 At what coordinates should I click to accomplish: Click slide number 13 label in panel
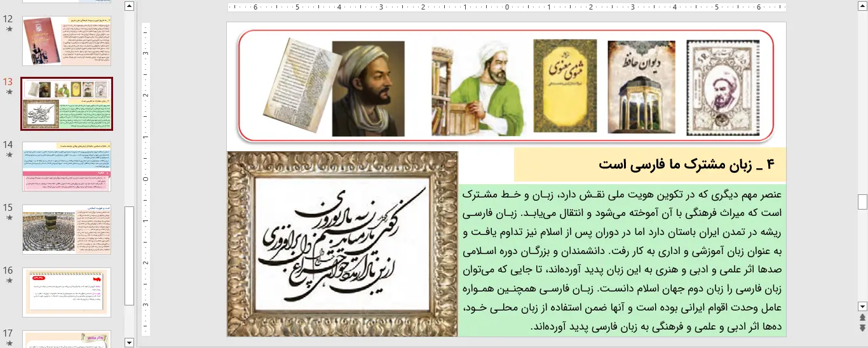point(8,82)
